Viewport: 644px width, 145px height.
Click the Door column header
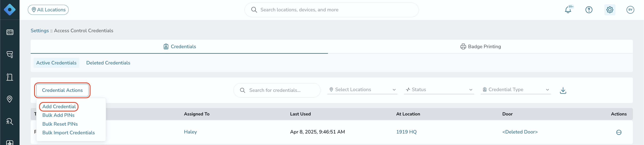coord(507,114)
